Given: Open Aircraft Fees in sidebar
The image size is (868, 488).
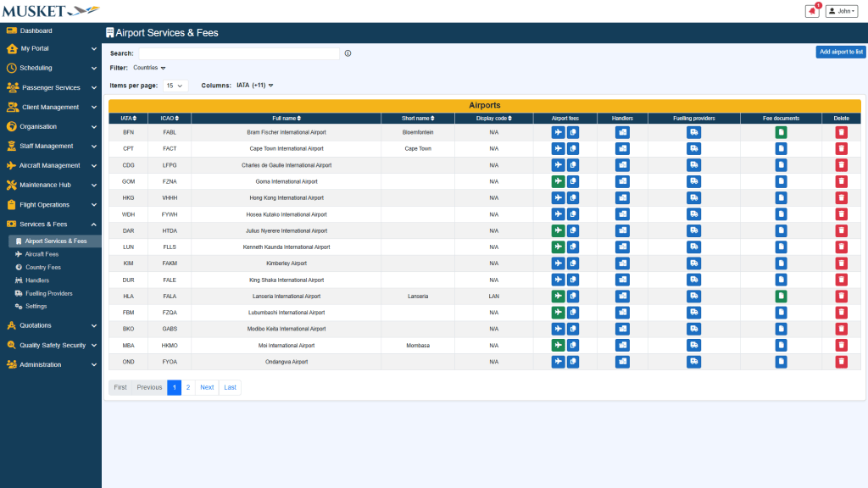Looking at the screenshot, I should 42,254.
